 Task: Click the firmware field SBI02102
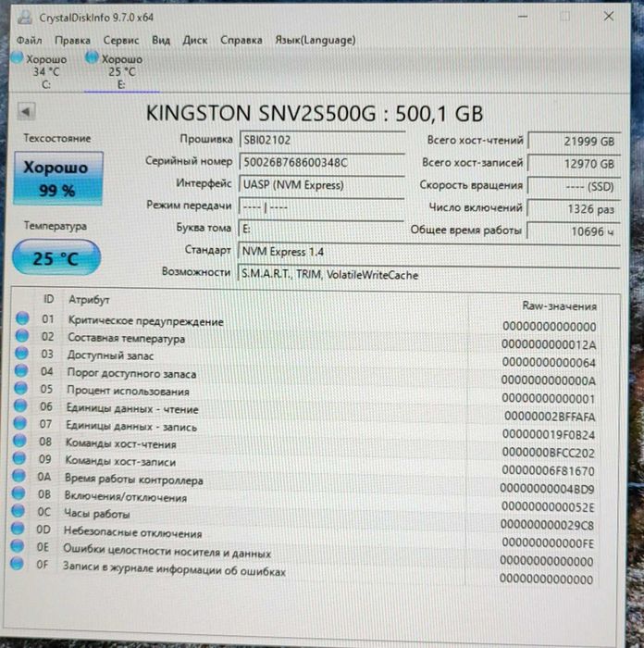(322, 140)
